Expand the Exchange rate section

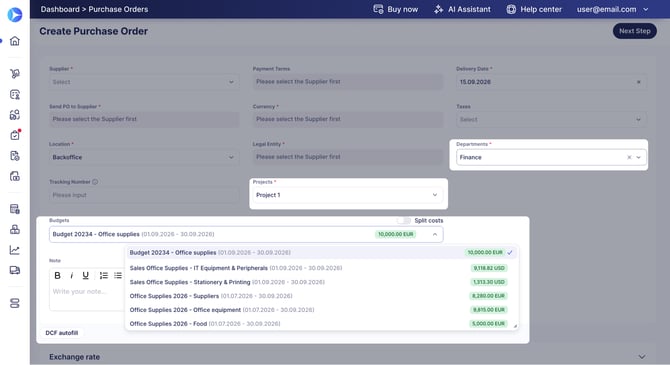pos(642,357)
